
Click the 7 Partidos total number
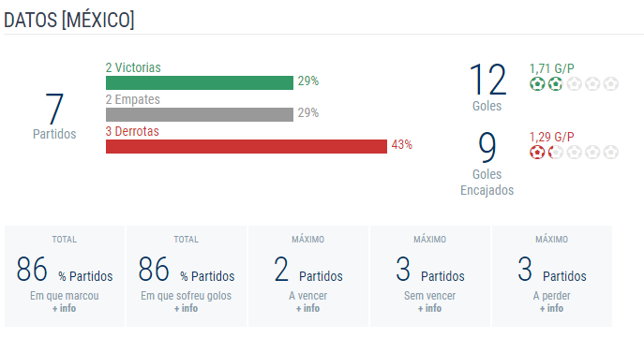[x=54, y=109]
